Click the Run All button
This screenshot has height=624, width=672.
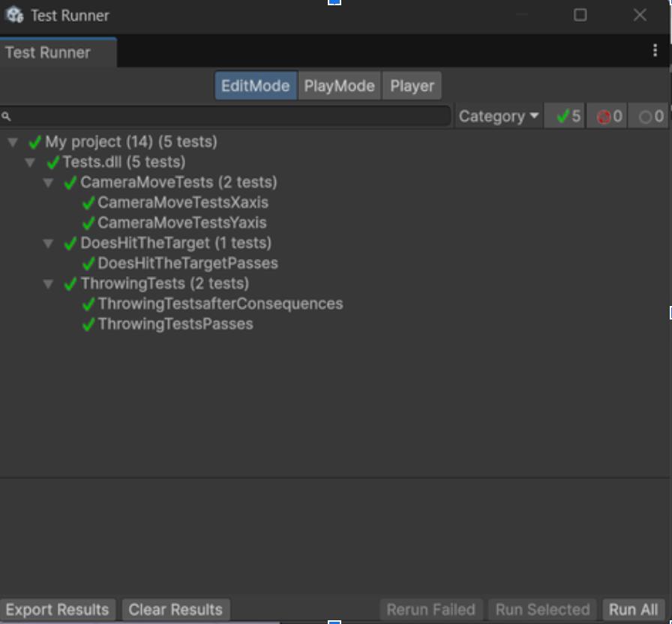633,610
